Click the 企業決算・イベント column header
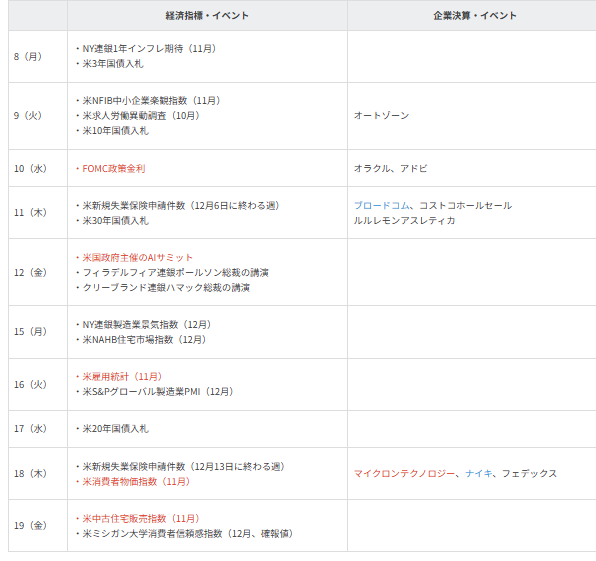 [475, 16]
